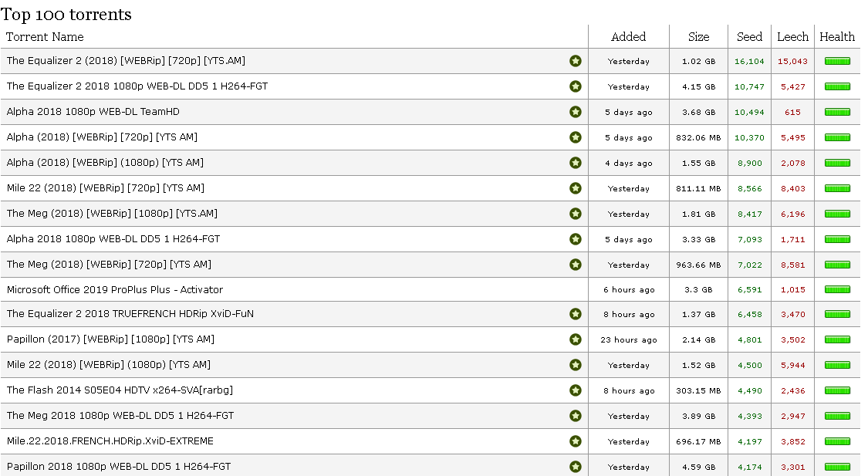Click size value 696.17 MB

(x=698, y=442)
